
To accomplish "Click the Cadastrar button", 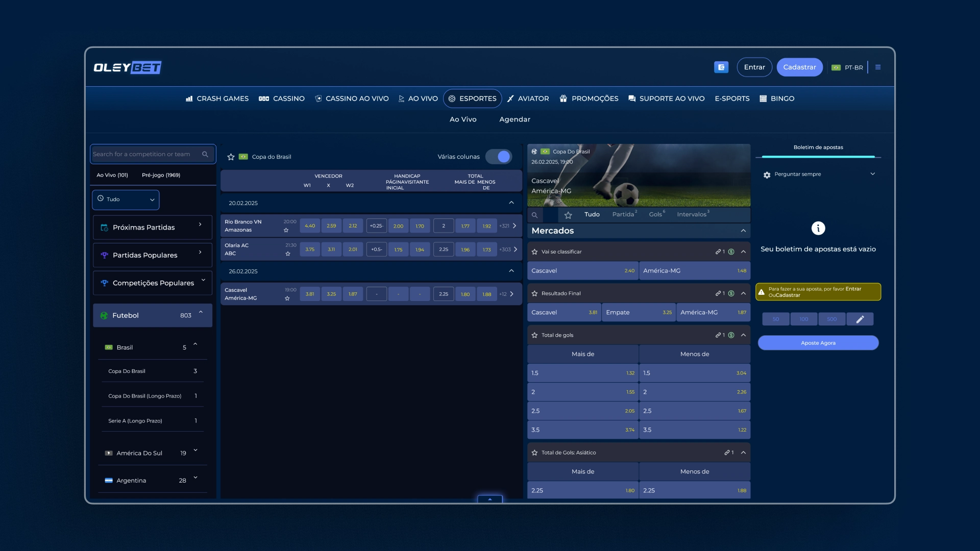I will (799, 67).
